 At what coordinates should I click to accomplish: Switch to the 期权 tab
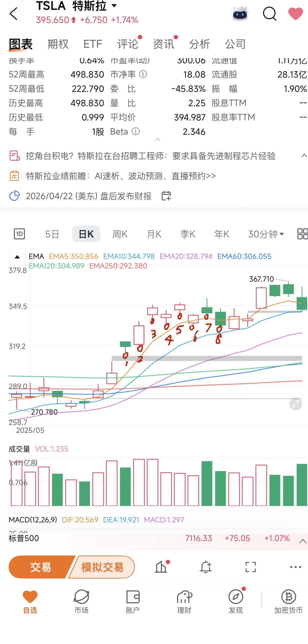coord(58,44)
